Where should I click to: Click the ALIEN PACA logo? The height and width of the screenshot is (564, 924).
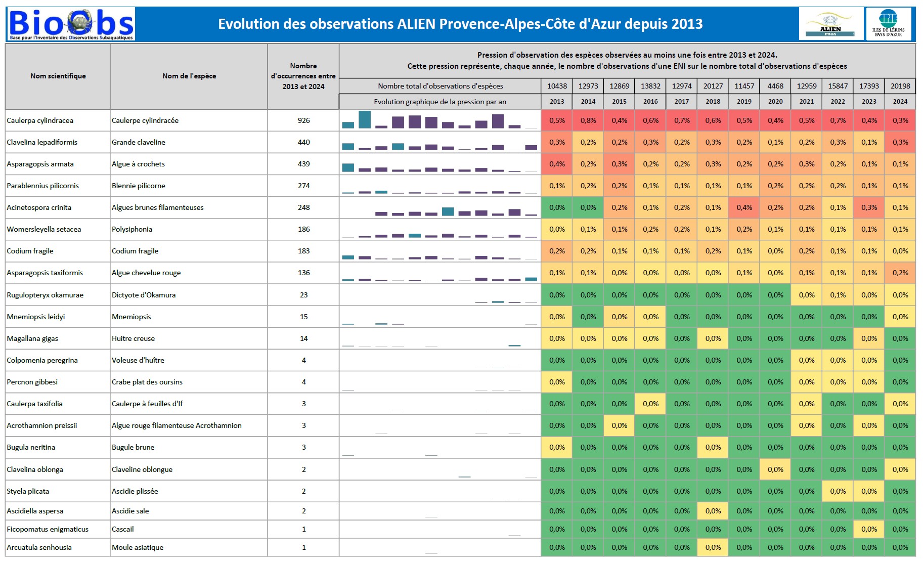pyautogui.click(x=830, y=24)
